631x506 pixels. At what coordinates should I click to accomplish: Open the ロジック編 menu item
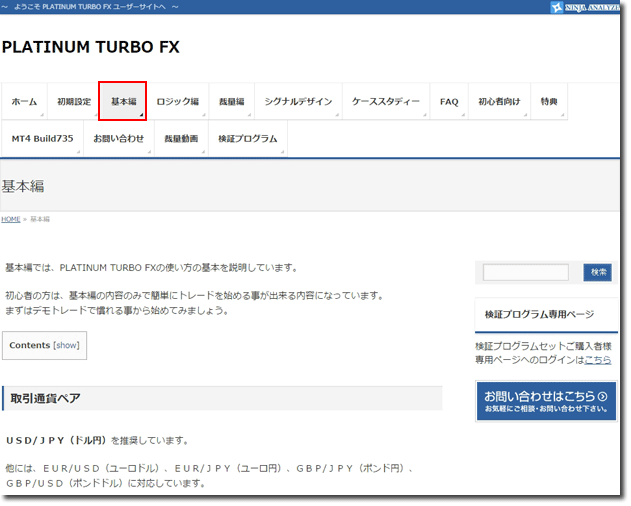point(177,101)
